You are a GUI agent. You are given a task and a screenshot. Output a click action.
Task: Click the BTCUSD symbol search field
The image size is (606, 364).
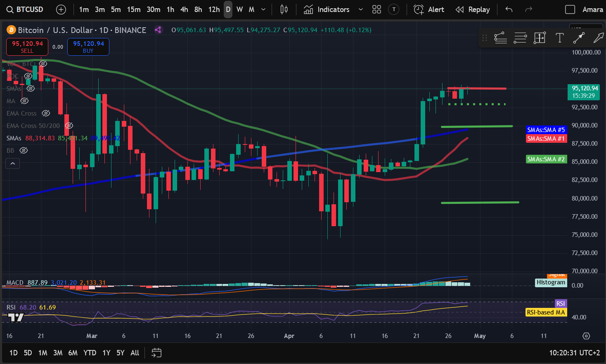tap(26, 9)
